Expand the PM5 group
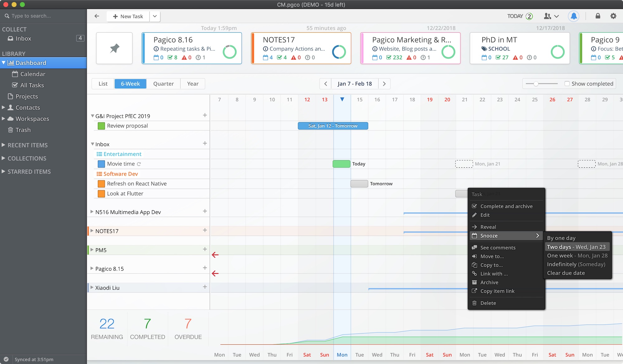 (x=92, y=250)
